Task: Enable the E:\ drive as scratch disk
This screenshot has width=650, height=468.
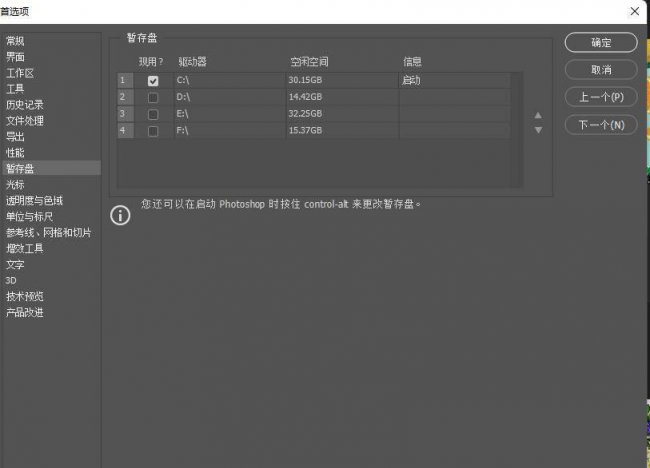Action: 153,114
